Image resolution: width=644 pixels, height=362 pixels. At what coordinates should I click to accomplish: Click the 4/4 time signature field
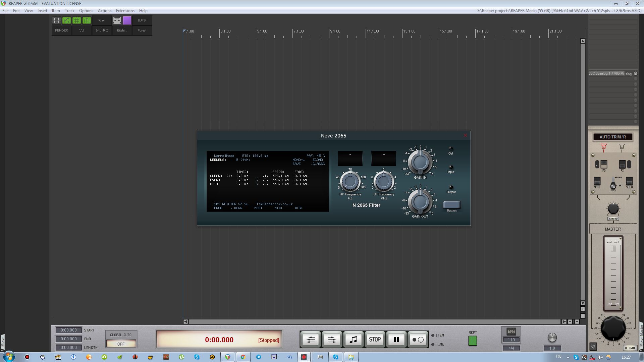[x=511, y=348]
